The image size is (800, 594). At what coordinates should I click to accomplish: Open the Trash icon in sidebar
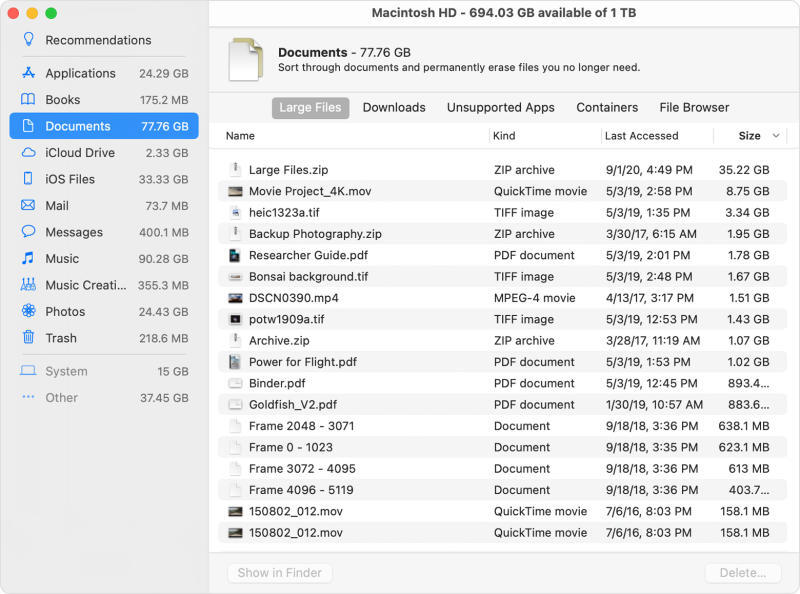pyautogui.click(x=28, y=338)
